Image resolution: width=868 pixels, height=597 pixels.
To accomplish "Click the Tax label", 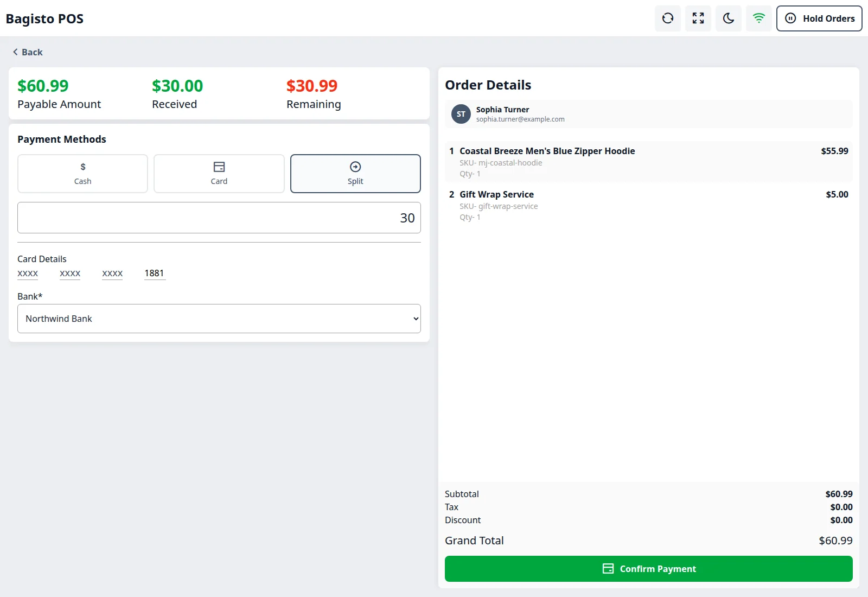I will (x=451, y=507).
